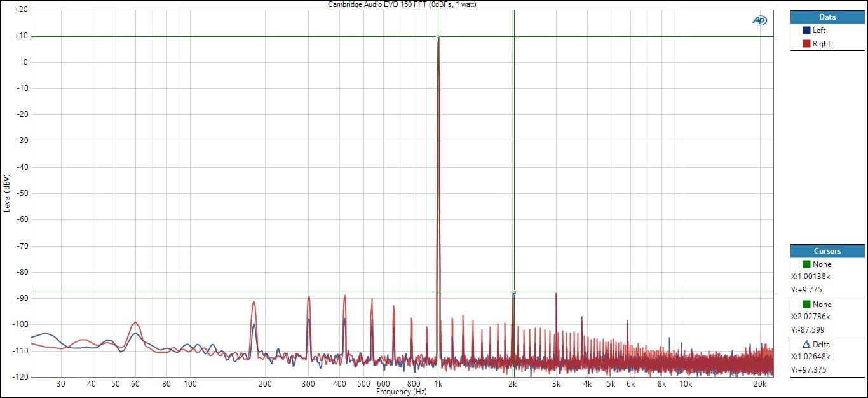868x398 pixels.
Task: Select the Left trace legend label
Action: (x=819, y=31)
